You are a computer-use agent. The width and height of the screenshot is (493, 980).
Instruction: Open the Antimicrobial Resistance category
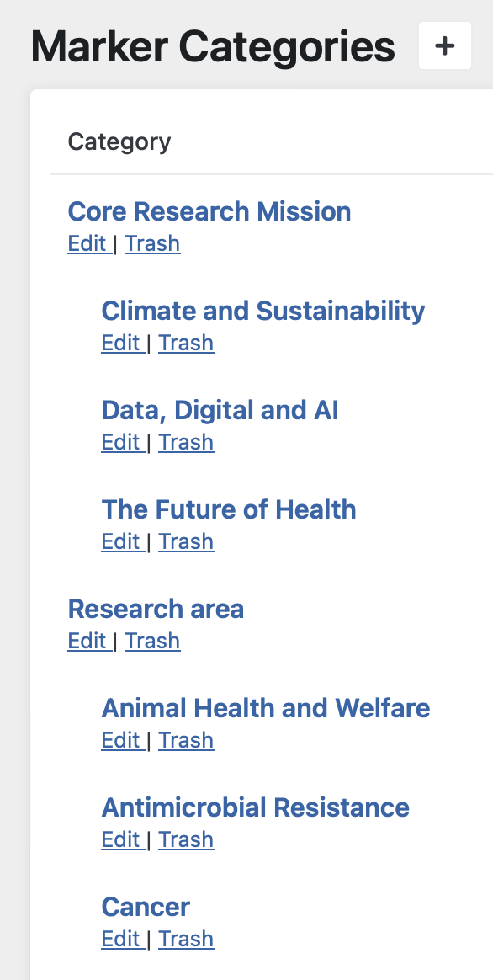coord(255,807)
